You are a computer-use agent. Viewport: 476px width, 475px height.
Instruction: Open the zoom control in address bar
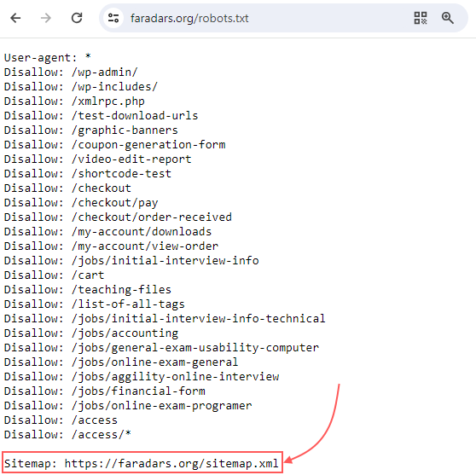pos(448,18)
